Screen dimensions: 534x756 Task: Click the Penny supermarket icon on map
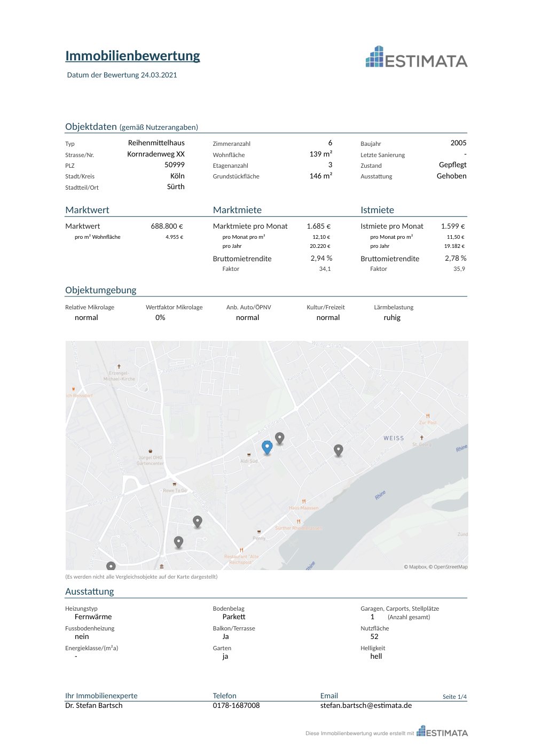[x=259, y=532]
